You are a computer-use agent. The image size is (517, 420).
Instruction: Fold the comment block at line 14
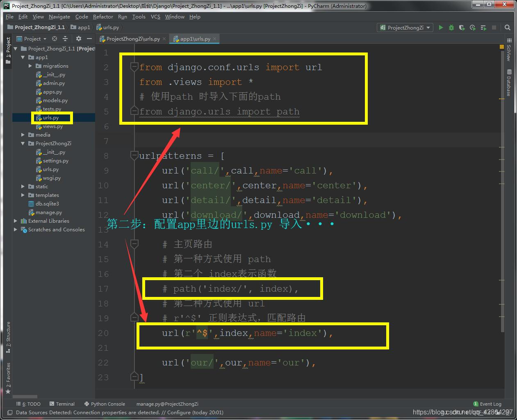click(134, 244)
